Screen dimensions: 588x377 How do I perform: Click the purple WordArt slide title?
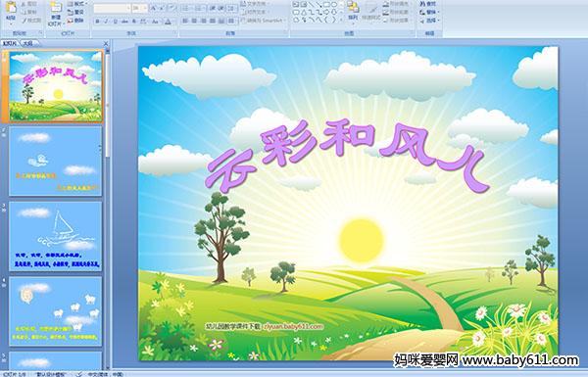(347, 156)
